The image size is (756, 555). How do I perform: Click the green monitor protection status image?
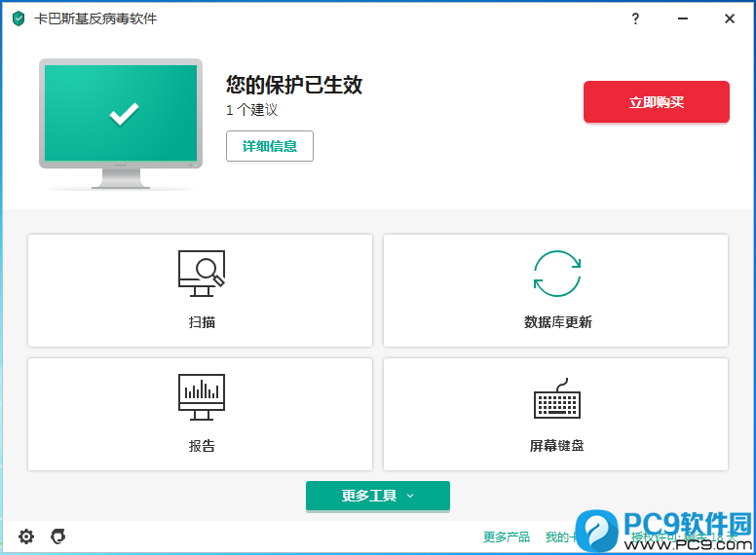point(121,124)
